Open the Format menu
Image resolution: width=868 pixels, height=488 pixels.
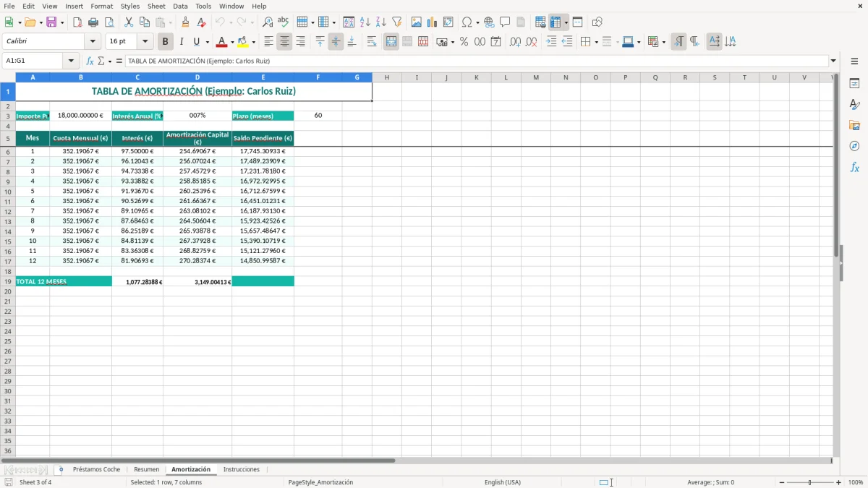[101, 6]
